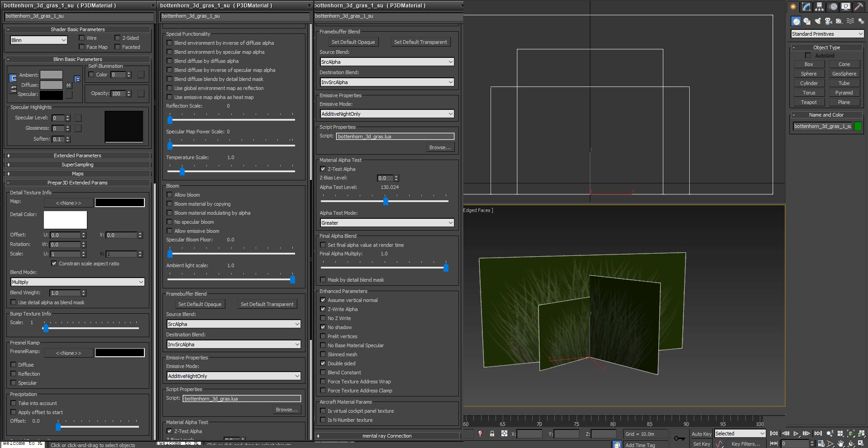This screenshot has width=868, height=448.
Task: Click the Script field in right panel
Action: 395,137
